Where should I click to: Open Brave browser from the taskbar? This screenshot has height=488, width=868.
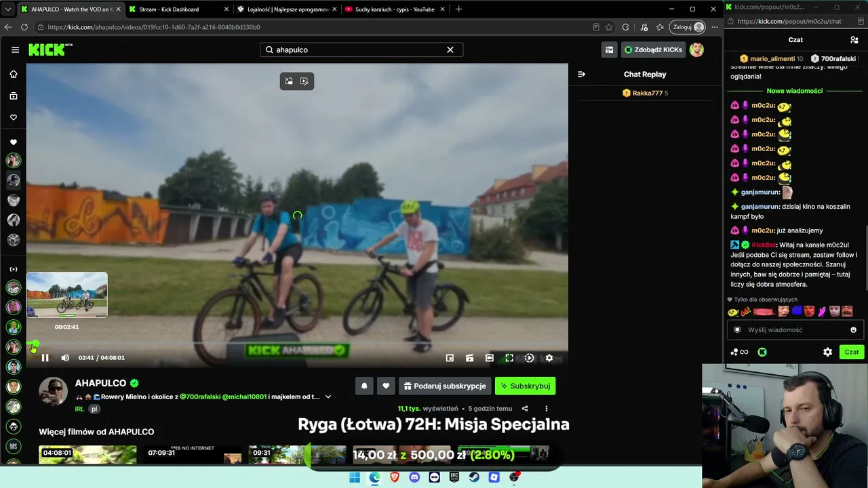(395, 477)
